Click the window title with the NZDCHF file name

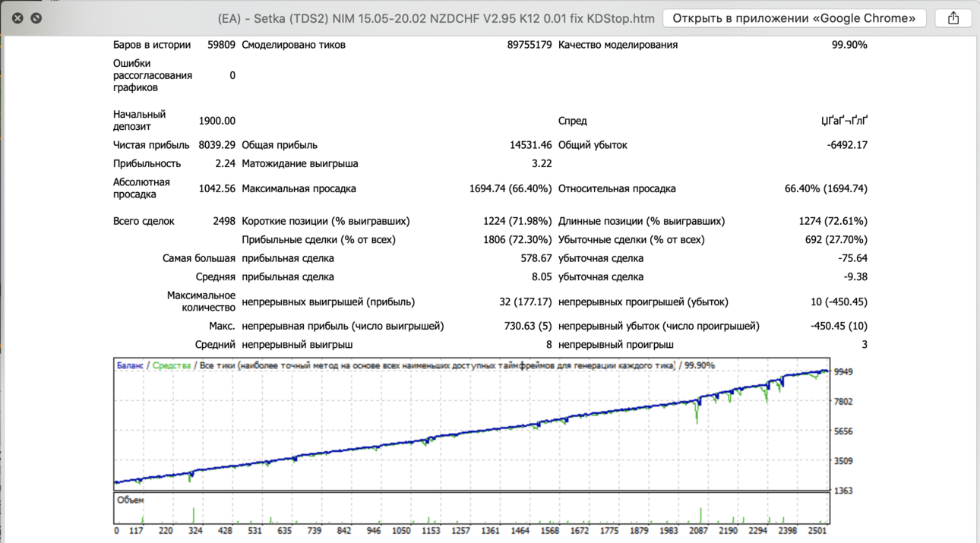(x=435, y=18)
